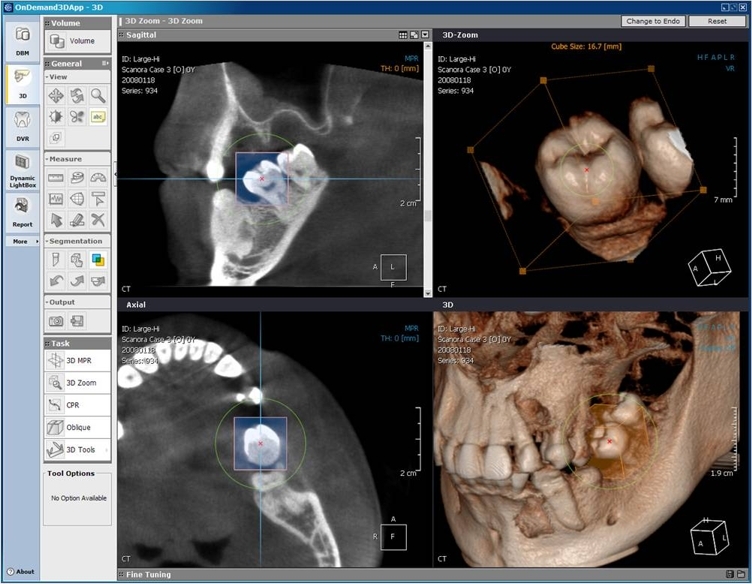This screenshot has height=584, width=752.
Task: Click the export output icon
Action: pos(77,321)
